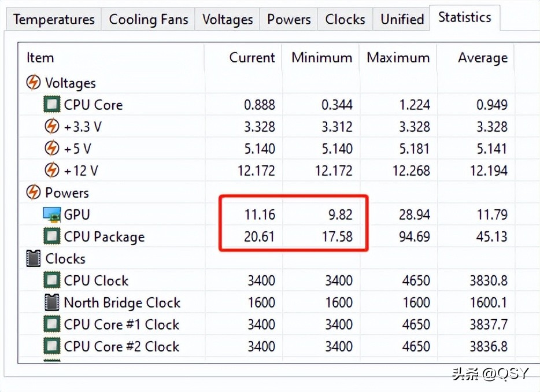
Task: Click CPU Core #1 Clock average 3837.7
Action: click(489, 324)
